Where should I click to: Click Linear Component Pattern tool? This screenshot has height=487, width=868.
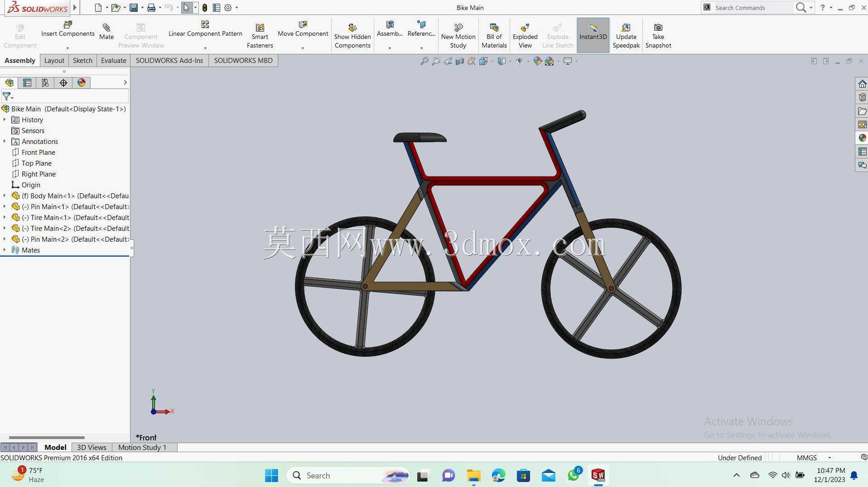pos(205,29)
